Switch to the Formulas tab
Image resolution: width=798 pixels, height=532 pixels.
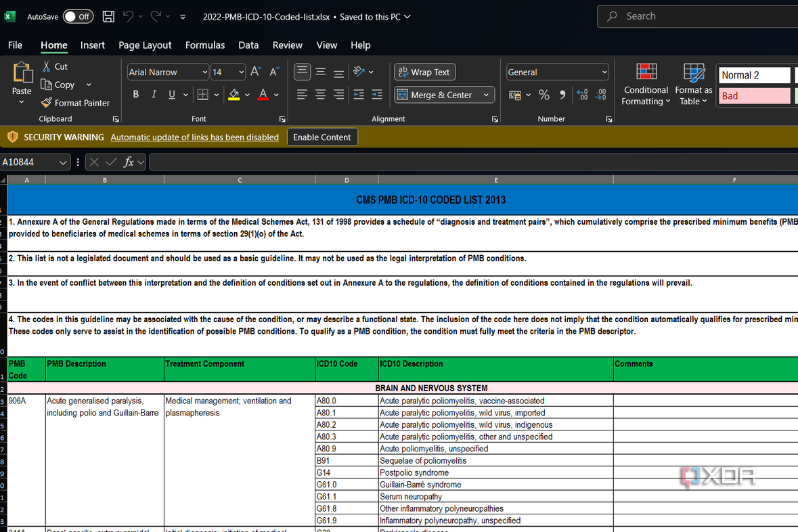pos(205,45)
